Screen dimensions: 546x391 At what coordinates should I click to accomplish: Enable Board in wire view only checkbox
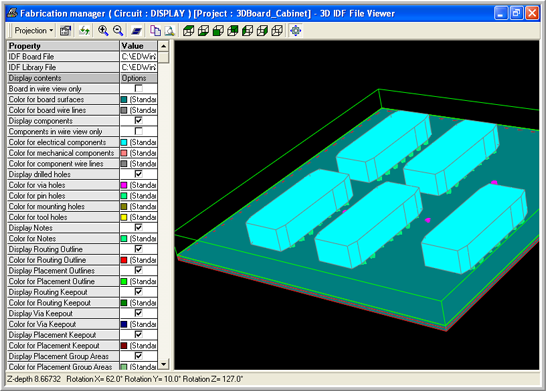pos(138,88)
